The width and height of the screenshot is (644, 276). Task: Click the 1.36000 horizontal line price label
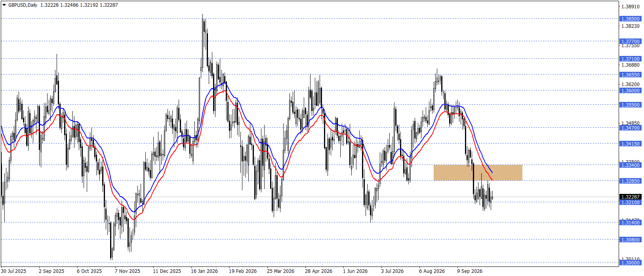point(630,90)
